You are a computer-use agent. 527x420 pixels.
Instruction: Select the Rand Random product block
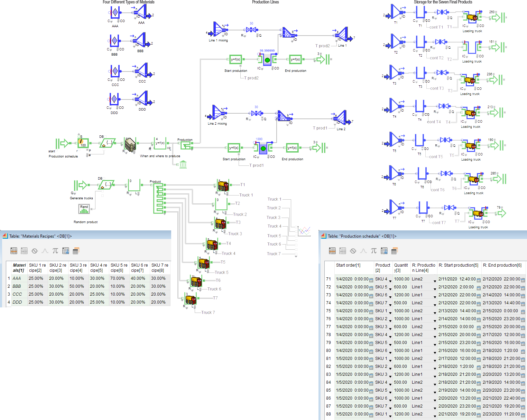(x=84, y=209)
